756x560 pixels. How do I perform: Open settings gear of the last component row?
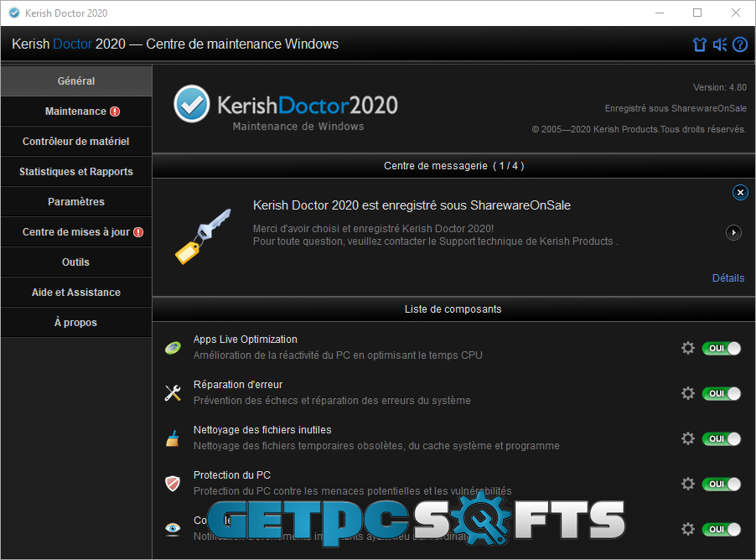click(x=688, y=529)
